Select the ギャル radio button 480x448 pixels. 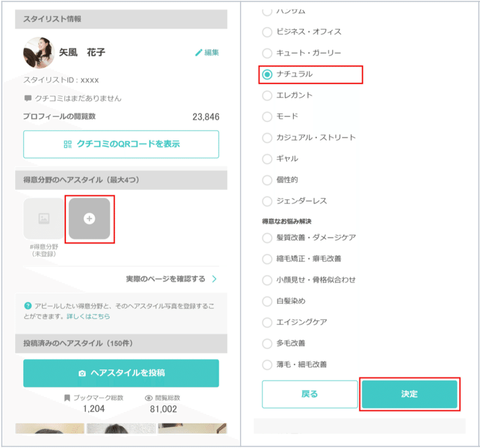267,159
